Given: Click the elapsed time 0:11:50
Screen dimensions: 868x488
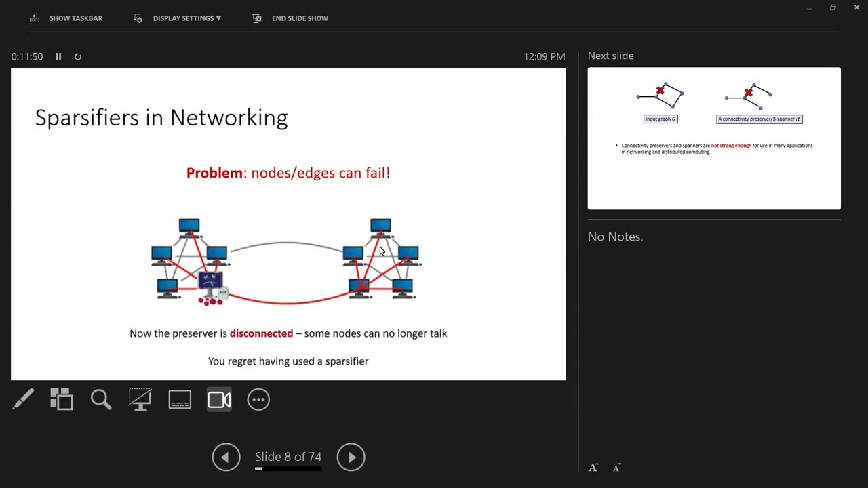Looking at the screenshot, I should pyautogui.click(x=27, y=57).
